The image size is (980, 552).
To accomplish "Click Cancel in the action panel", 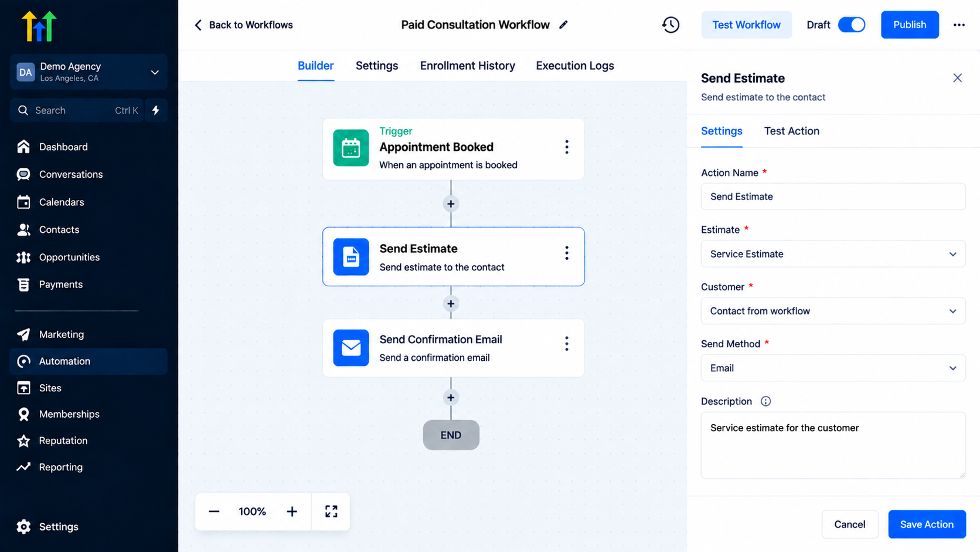I will tap(849, 524).
